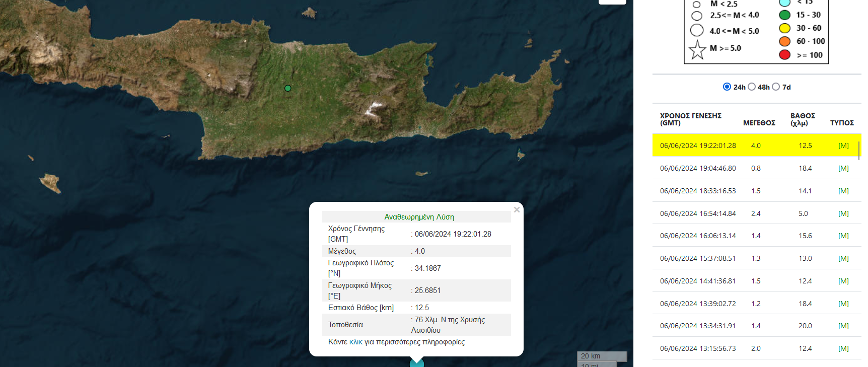This screenshot has height=367, width=868.
Task: Select the 7d time range radio button
Action: point(776,87)
